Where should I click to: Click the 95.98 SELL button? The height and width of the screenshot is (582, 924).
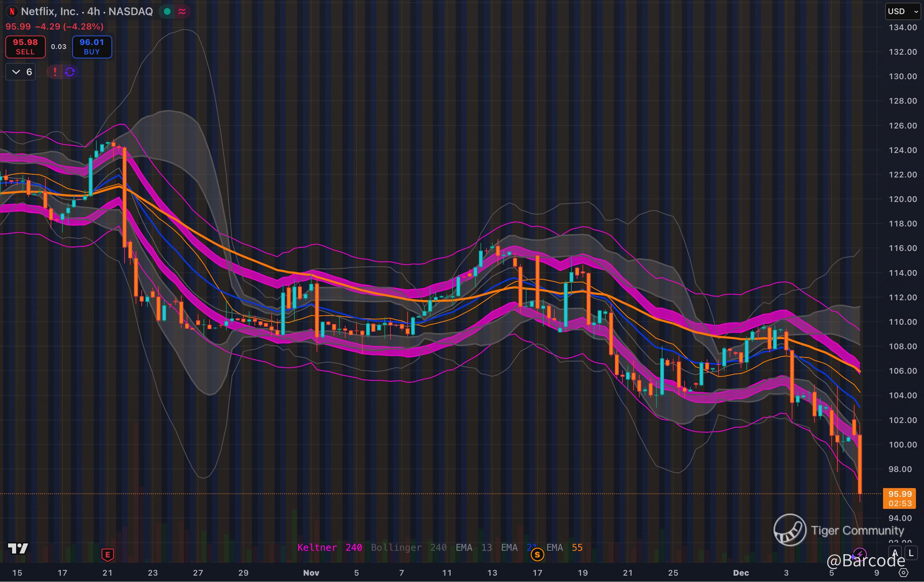pyautogui.click(x=25, y=47)
